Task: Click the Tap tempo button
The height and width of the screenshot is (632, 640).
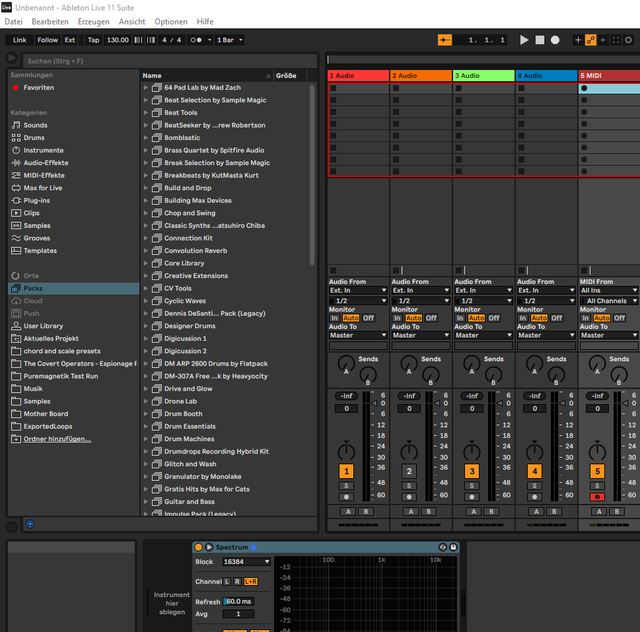Action: pyautogui.click(x=93, y=40)
